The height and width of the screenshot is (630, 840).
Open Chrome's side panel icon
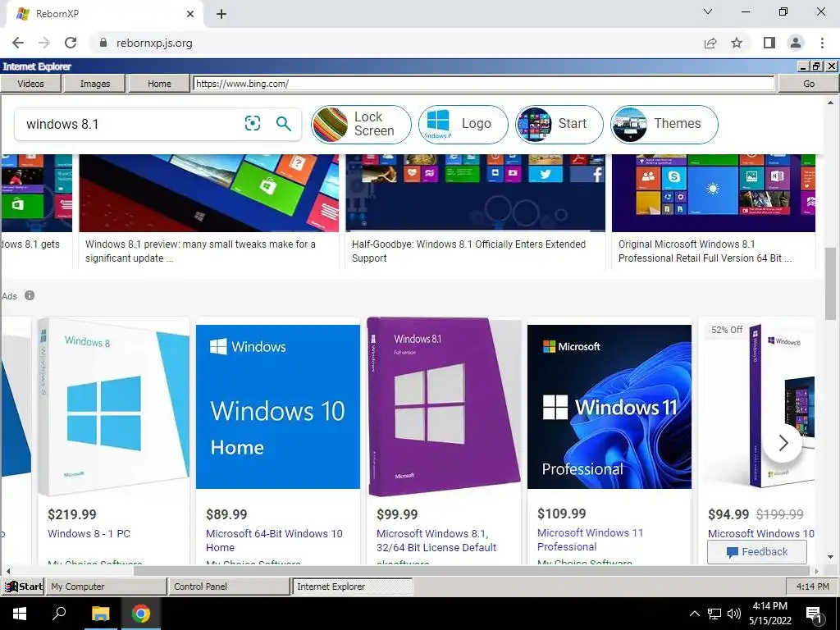click(769, 43)
